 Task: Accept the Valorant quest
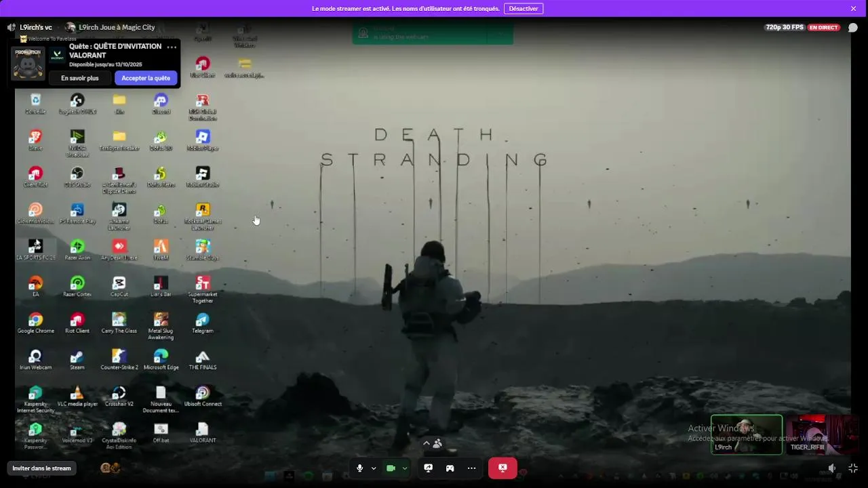tap(146, 78)
